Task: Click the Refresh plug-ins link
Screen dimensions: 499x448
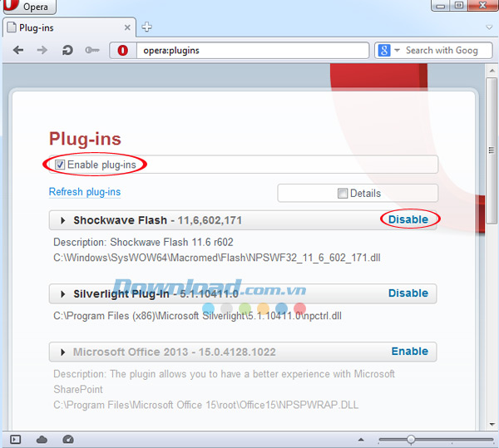Action: [85, 192]
